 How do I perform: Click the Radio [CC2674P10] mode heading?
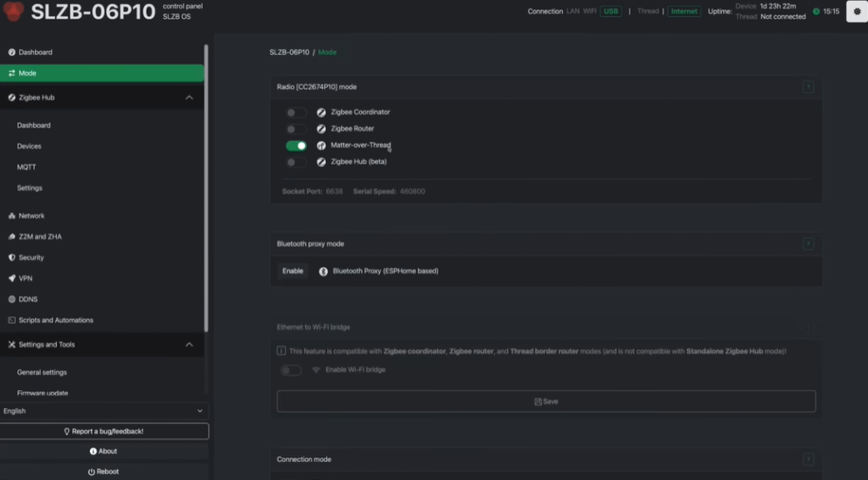(317, 87)
